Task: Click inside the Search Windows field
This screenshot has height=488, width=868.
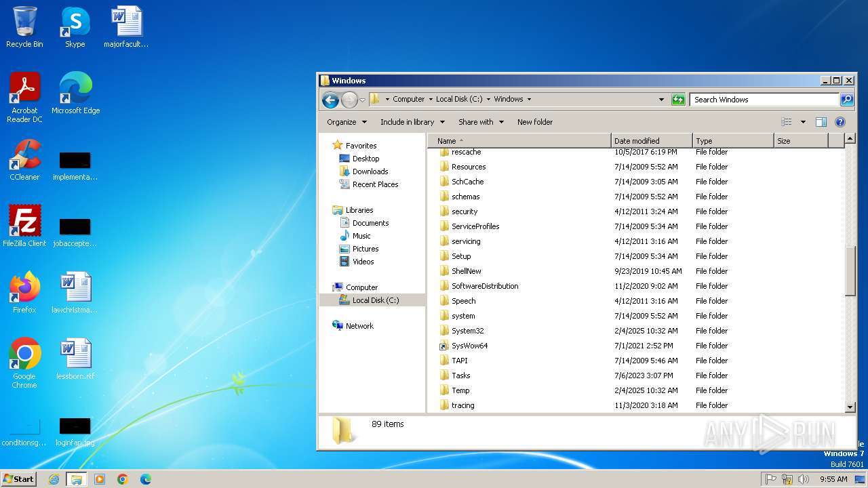Action: (x=764, y=100)
